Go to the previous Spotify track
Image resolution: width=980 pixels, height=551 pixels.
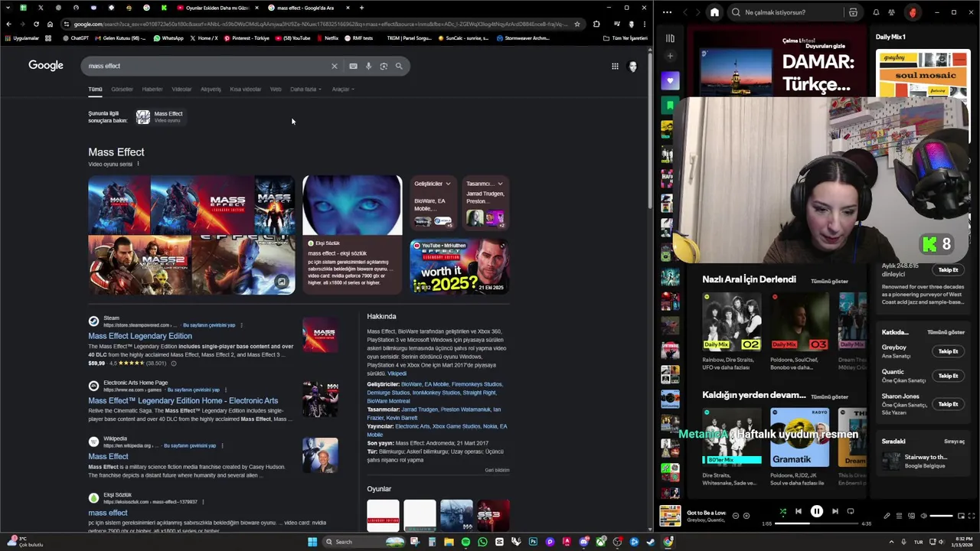coord(798,511)
